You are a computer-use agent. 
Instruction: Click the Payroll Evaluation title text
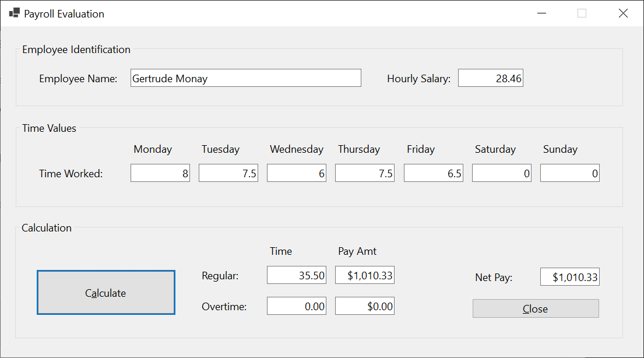coord(64,14)
